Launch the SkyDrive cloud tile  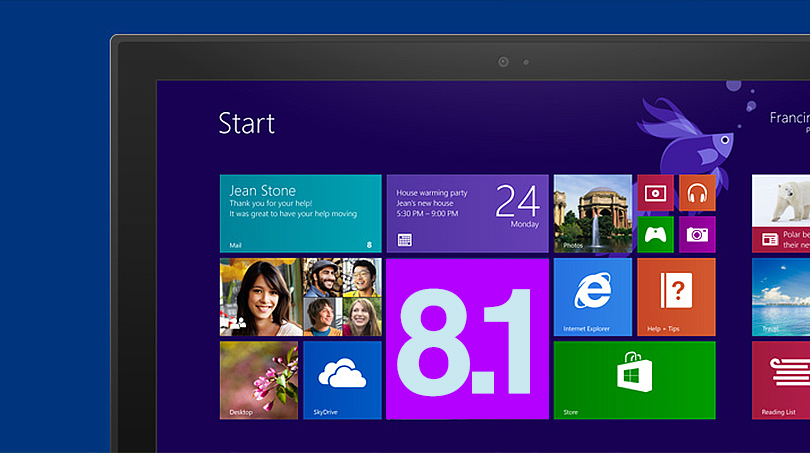(x=342, y=379)
